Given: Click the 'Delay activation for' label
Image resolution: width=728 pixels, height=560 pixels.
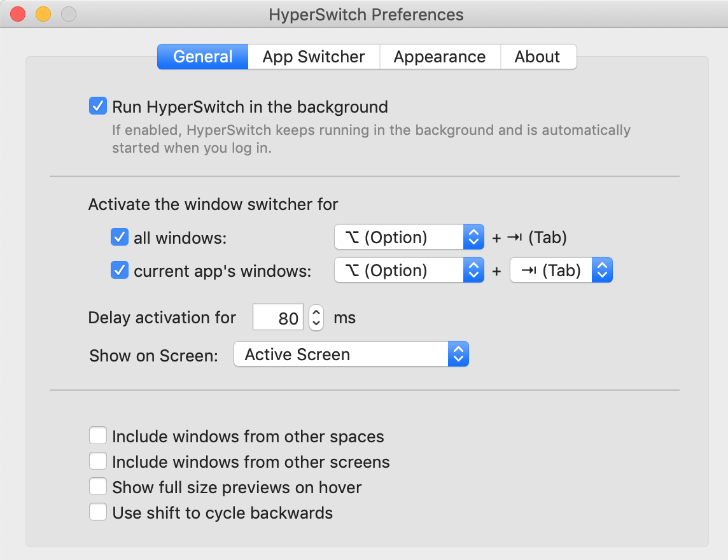Looking at the screenshot, I should click(x=162, y=318).
